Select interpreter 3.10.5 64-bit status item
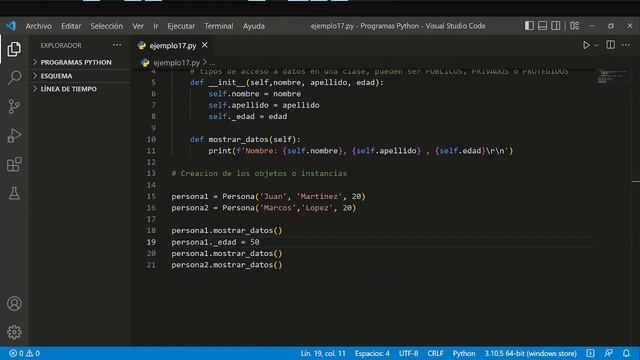 click(x=531, y=353)
